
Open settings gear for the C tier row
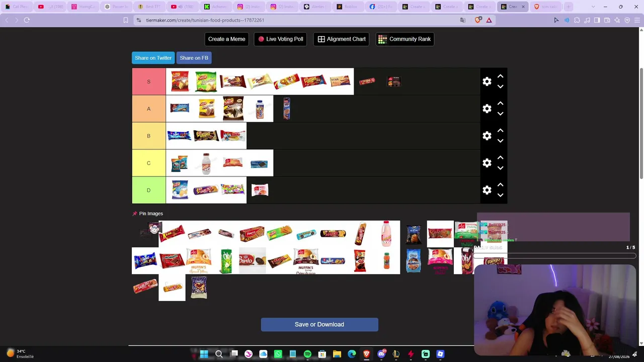click(x=487, y=163)
